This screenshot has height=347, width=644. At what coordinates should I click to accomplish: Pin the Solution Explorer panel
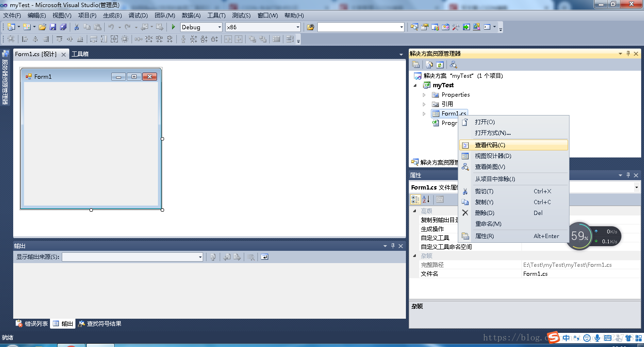[x=628, y=54]
